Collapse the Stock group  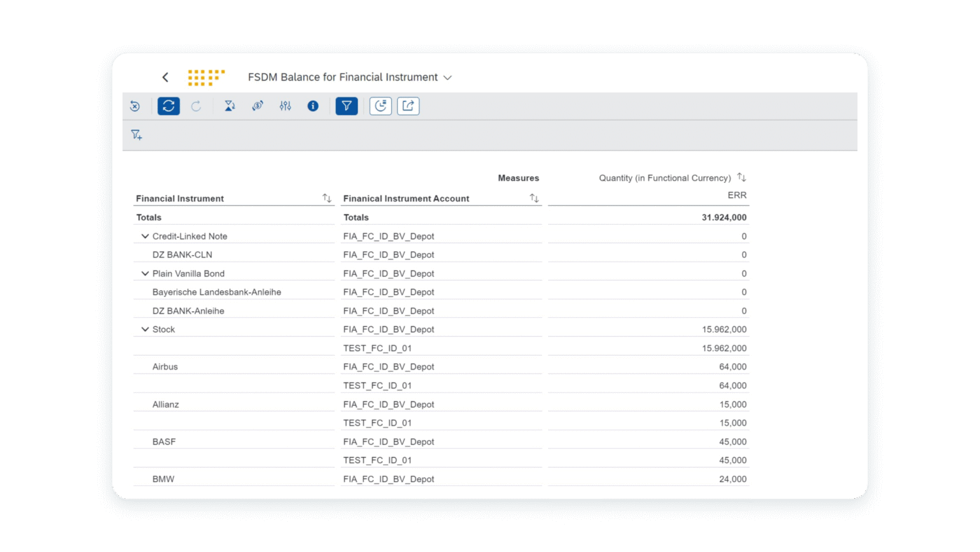click(x=145, y=329)
